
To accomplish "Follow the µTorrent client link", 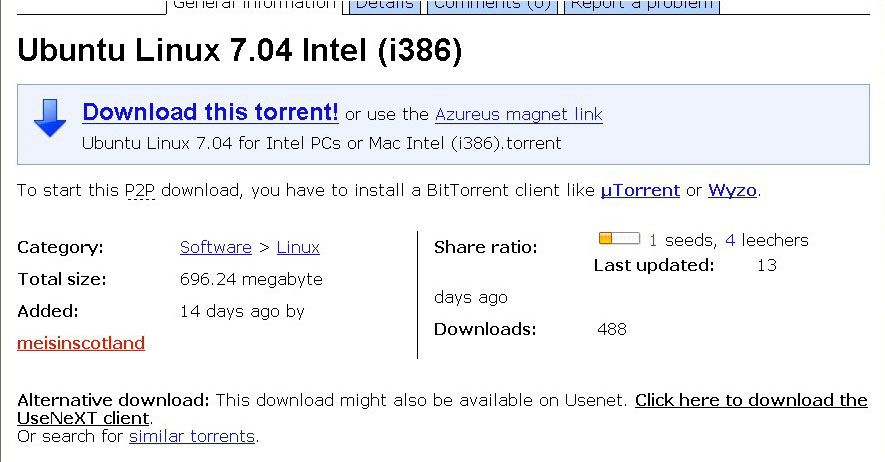I will click(x=640, y=190).
